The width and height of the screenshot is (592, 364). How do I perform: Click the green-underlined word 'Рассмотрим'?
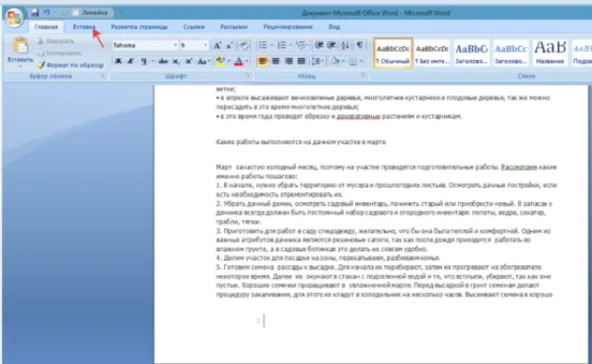click(x=519, y=167)
